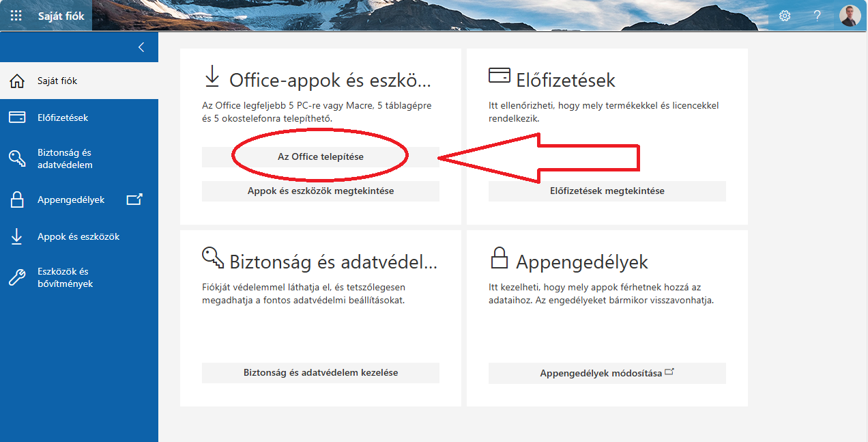Open the app launcher waffle menu
The width and height of the screenshot is (868, 442).
coord(16,15)
